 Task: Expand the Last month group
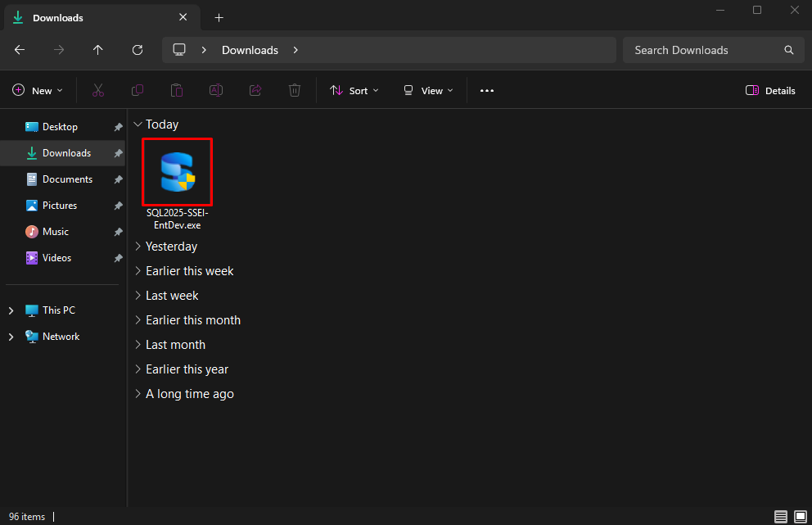(138, 345)
